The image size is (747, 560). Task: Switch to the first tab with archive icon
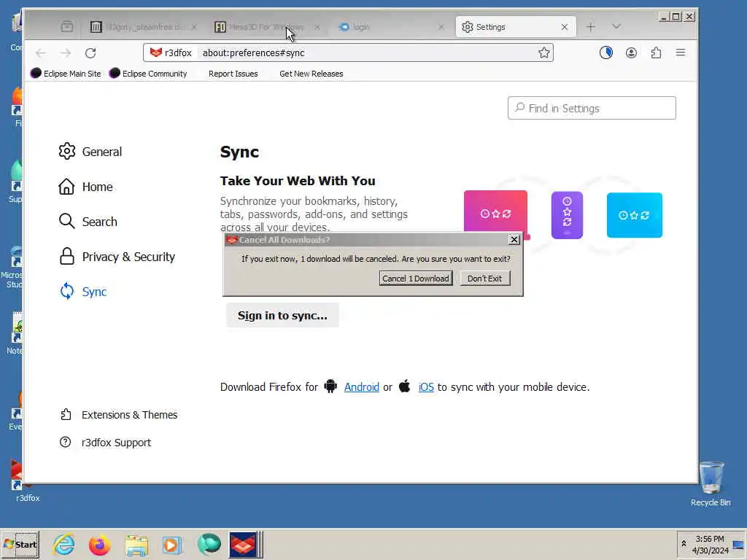point(143,27)
